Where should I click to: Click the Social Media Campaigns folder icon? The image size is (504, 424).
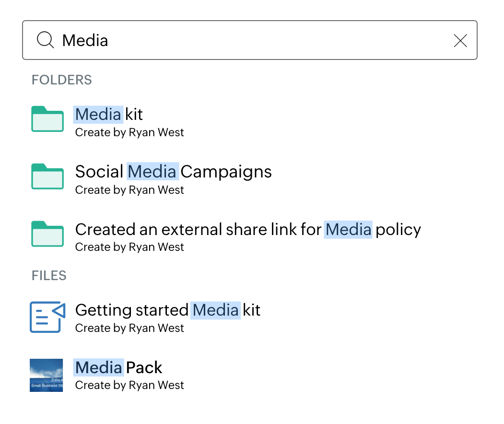47,176
